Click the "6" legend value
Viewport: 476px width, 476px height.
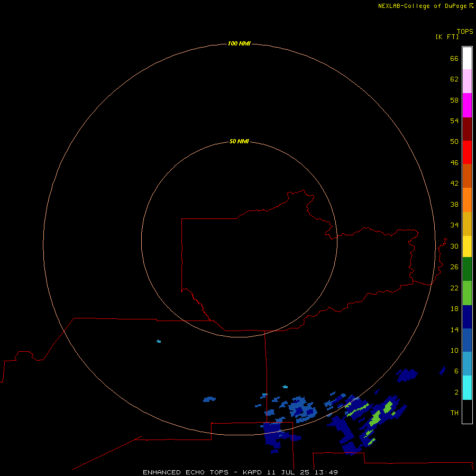[456, 371]
